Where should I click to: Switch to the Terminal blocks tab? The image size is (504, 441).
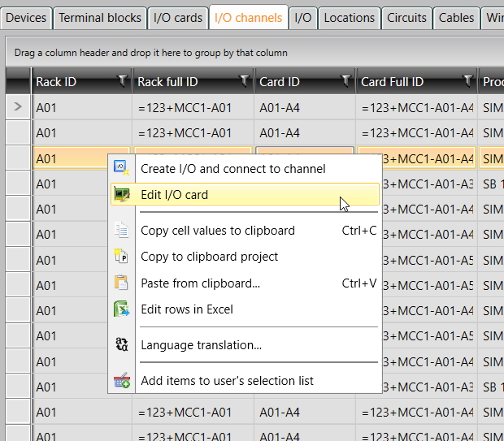coord(99,17)
